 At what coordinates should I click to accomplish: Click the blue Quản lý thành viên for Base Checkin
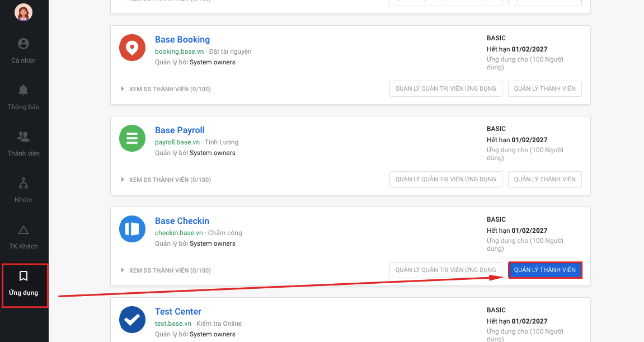[545, 270]
